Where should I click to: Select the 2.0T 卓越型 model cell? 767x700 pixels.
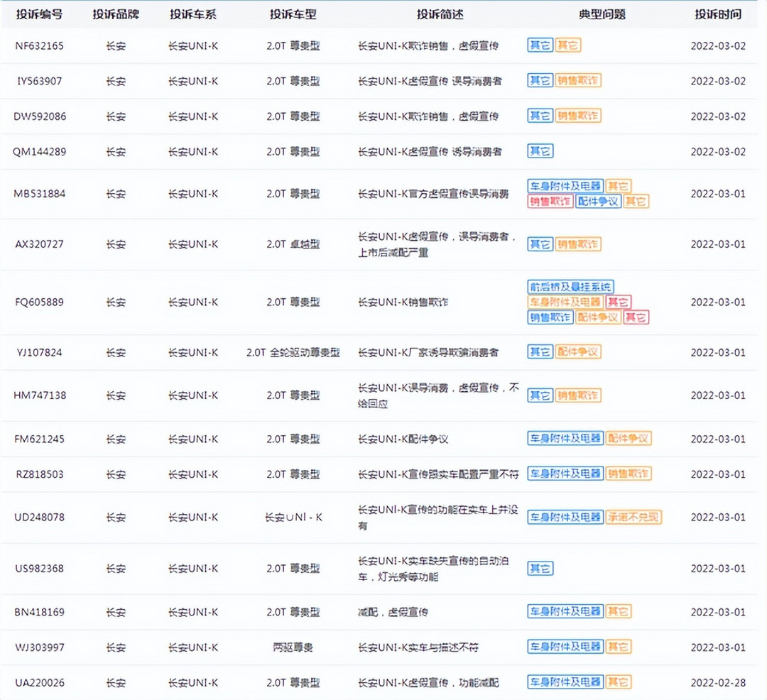pos(293,244)
